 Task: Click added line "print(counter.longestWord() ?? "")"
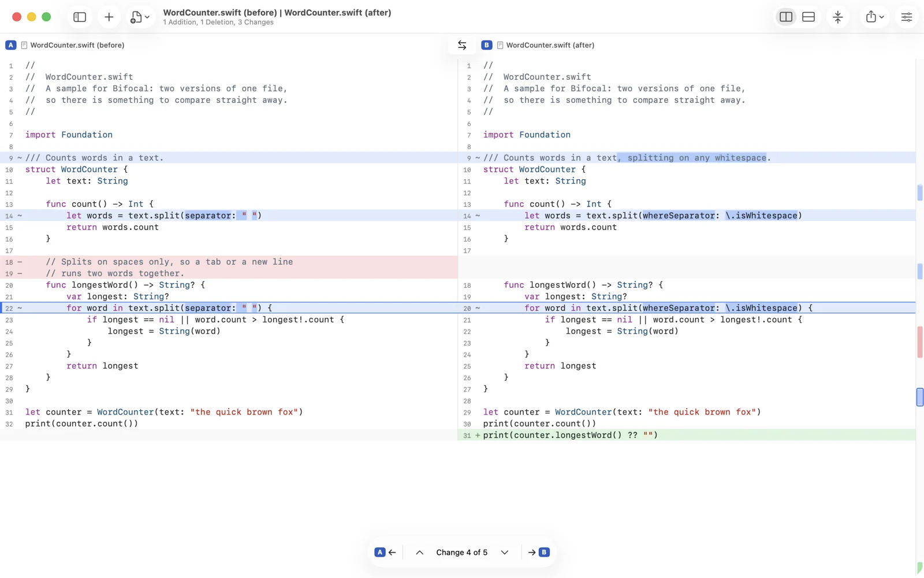pos(687,435)
